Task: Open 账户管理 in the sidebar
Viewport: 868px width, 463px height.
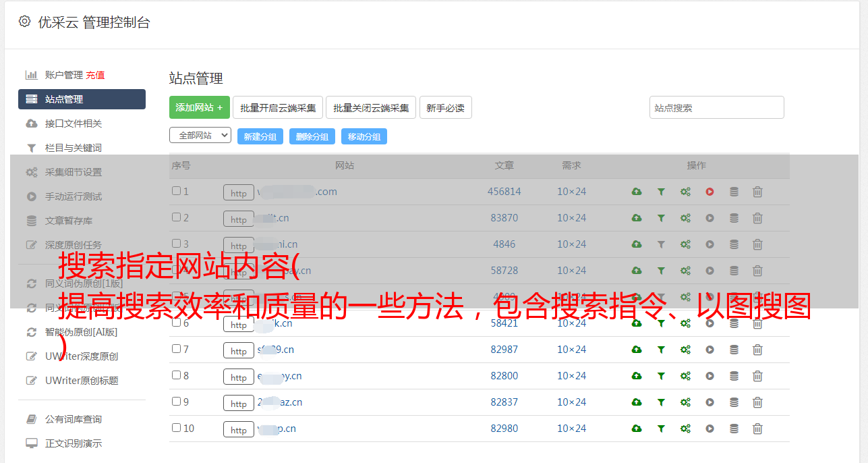Action: coord(64,75)
